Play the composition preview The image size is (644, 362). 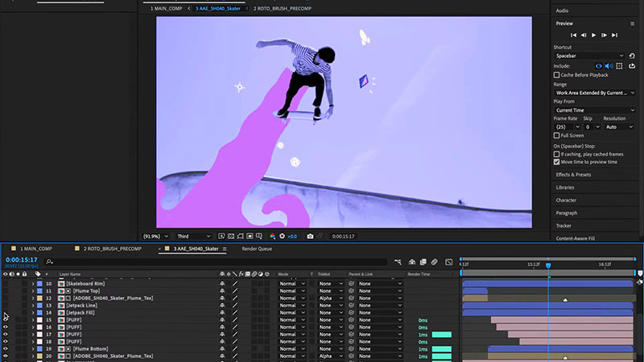(x=594, y=35)
